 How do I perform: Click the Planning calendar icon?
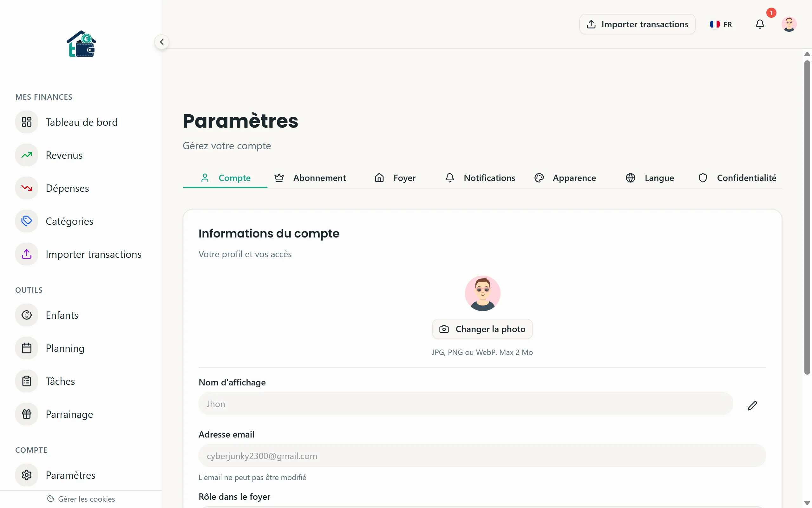point(27,348)
